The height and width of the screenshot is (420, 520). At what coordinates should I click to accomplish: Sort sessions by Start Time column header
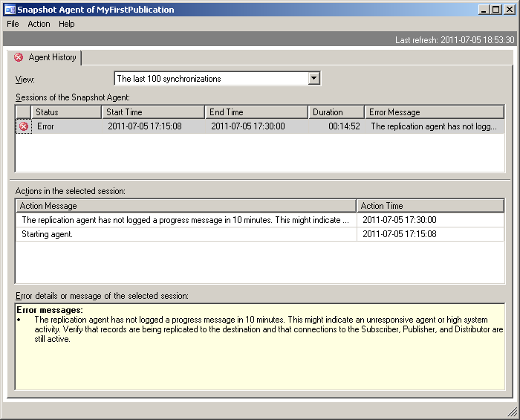tap(153, 112)
